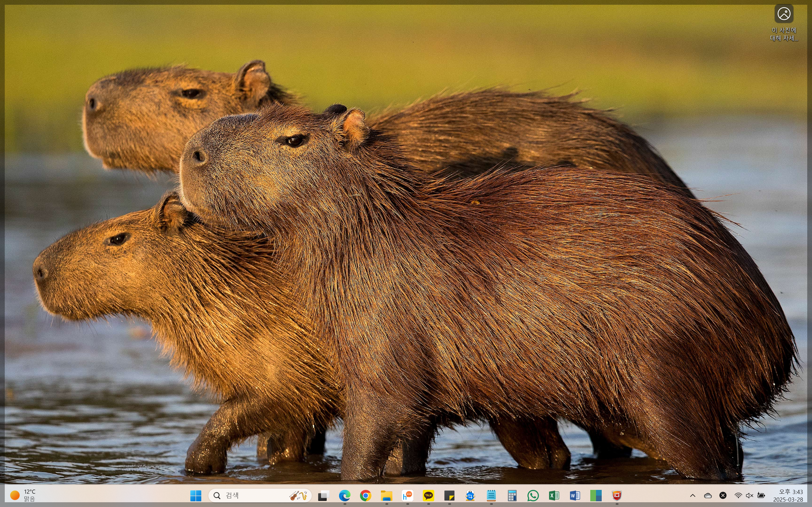Open the 12°C weather widget
812x507 pixels.
(x=23, y=495)
